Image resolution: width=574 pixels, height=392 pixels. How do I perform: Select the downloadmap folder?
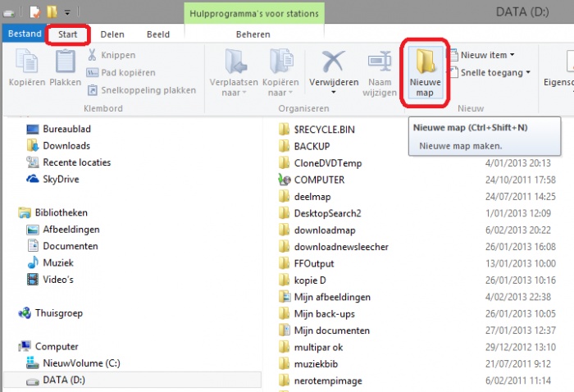317,230
